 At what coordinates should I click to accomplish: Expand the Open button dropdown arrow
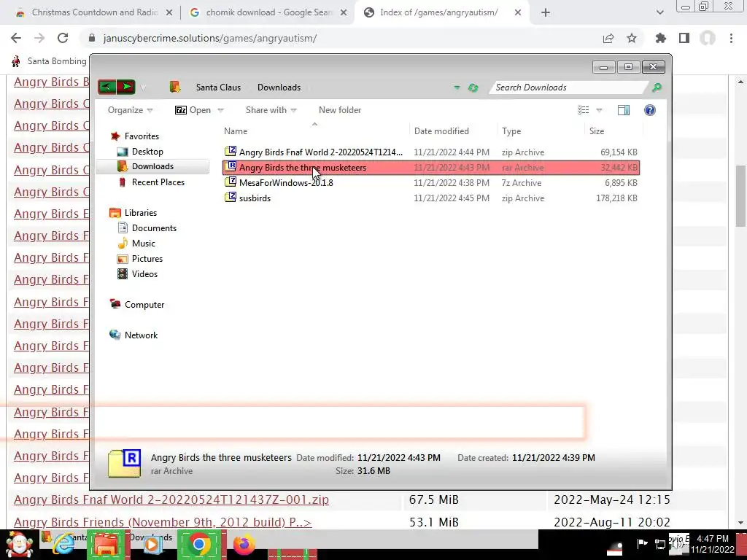pyautogui.click(x=220, y=110)
